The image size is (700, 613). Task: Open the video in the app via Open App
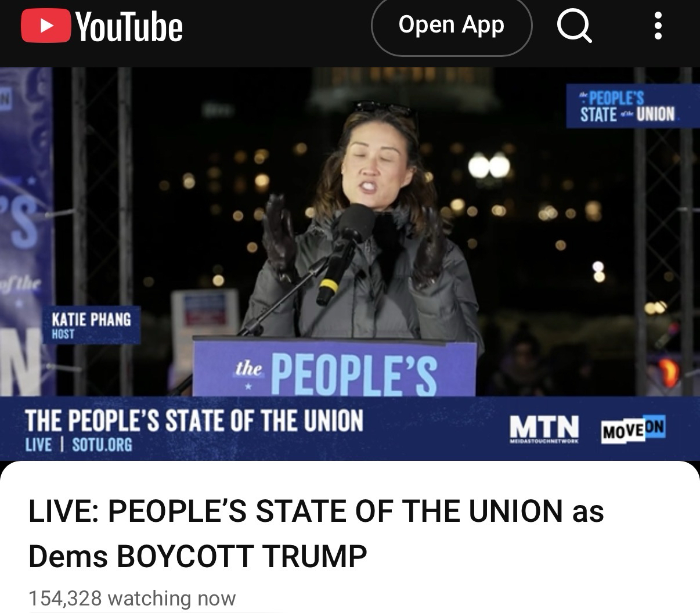(451, 25)
